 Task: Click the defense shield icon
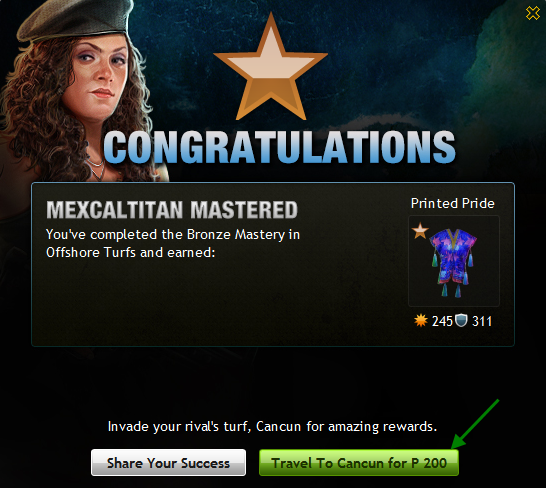coord(461,320)
